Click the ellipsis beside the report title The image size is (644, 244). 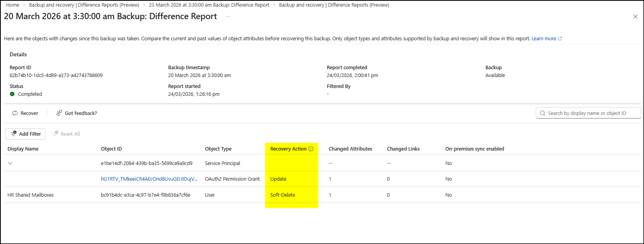coord(228,16)
